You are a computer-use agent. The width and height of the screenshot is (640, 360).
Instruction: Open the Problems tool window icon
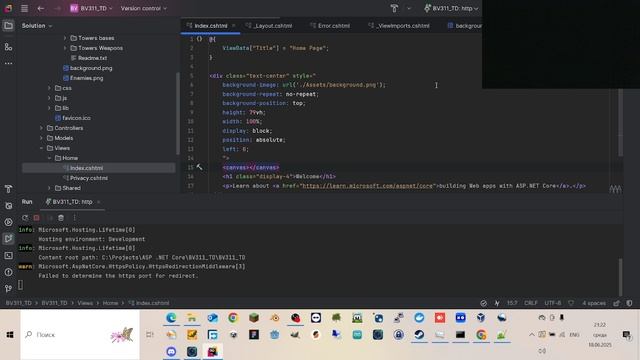click(x=8, y=272)
